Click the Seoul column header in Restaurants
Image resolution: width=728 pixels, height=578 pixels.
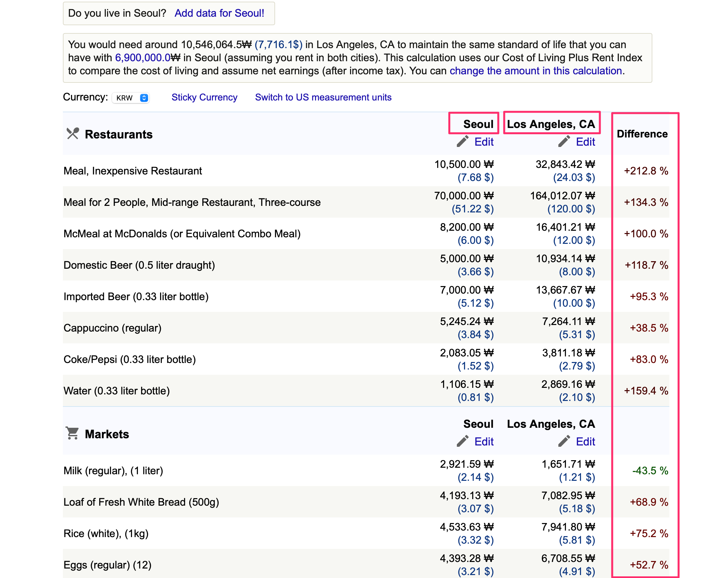(478, 124)
